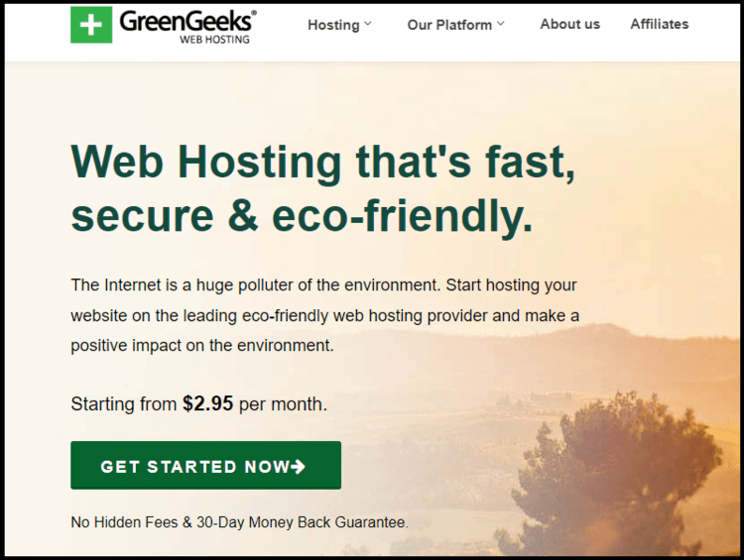Click the 'Starting from' text
The width and height of the screenshot is (744, 560).
[123, 404]
